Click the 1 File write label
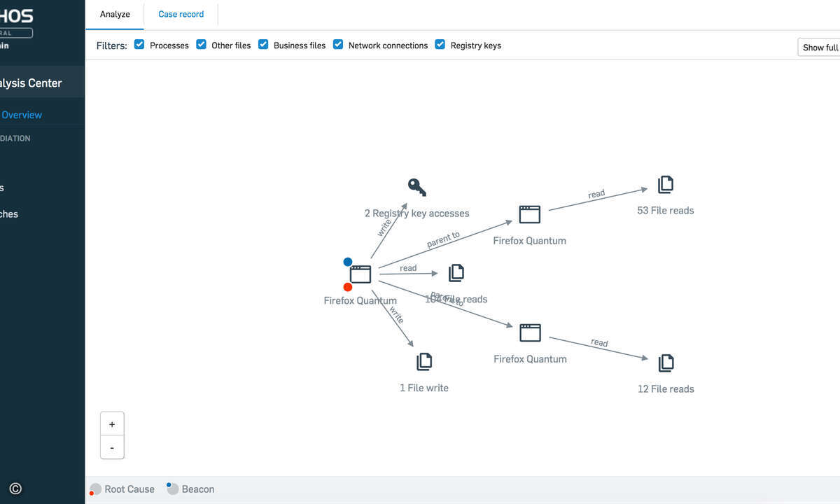 (x=424, y=388)
